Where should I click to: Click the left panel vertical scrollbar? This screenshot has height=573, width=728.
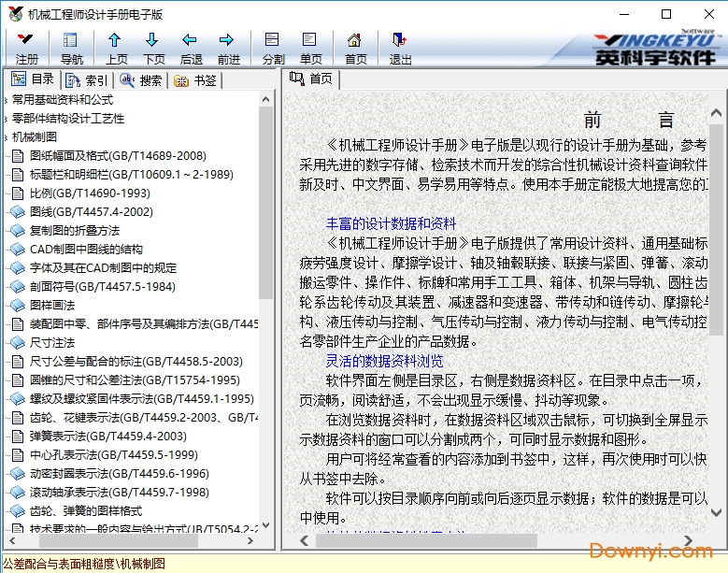(x=266, y=327)
